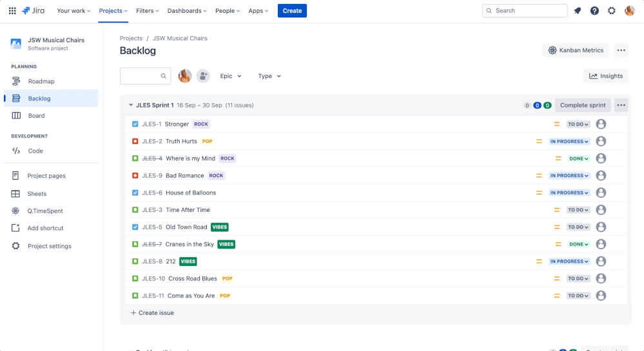Click the story type icon for JLES-3

[x=135, y=210]
